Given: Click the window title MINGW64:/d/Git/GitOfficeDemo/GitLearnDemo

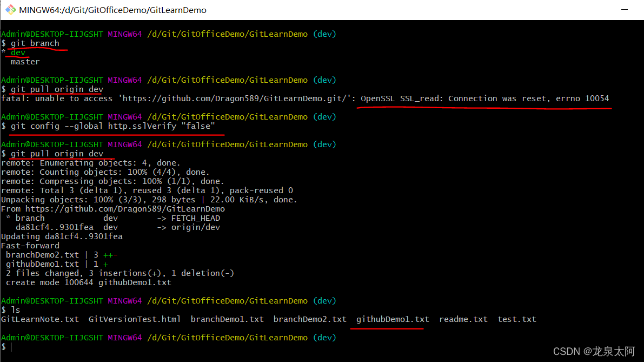Looking at the screenshot, I should coord(112,10).
